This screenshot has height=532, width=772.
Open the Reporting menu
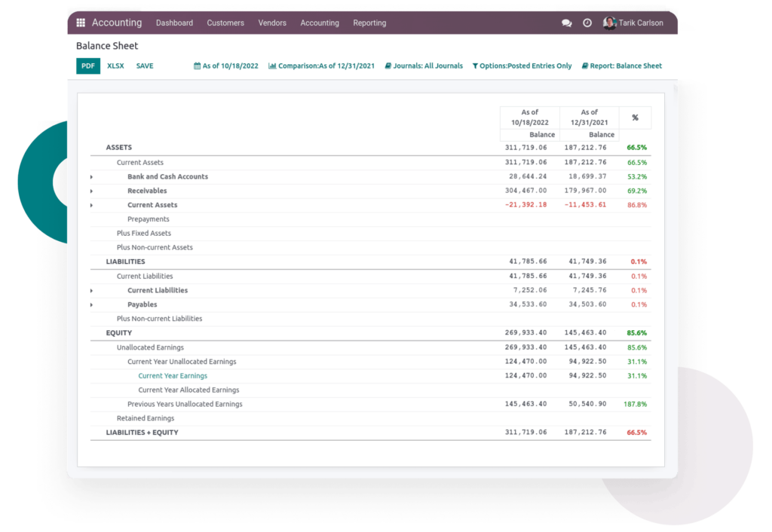(369, 23)
